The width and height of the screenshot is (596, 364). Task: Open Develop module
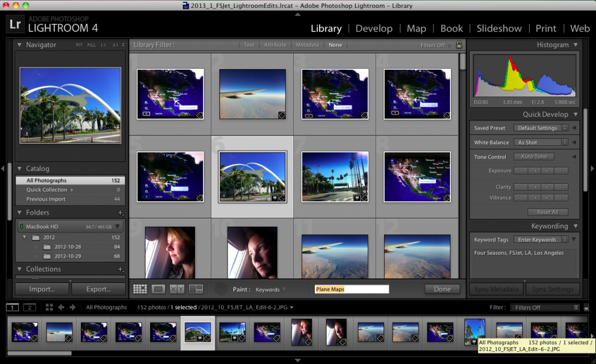click(x=374, y=28)
